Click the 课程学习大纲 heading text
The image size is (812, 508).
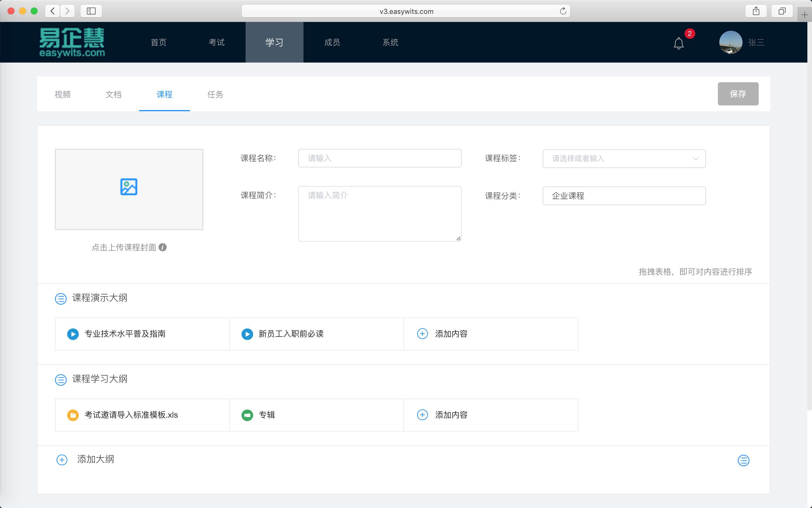point(100,379)
